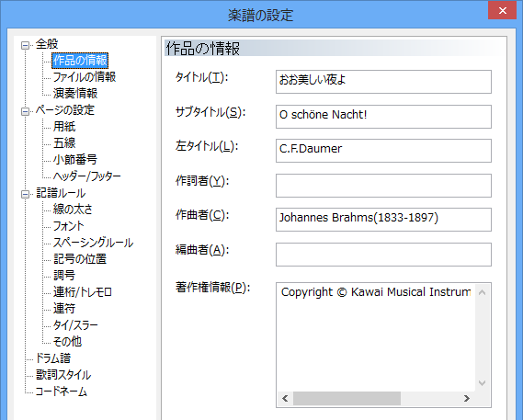The image size is (523, 420).
Task: Click the 作曲者 text field
Action: point(383,220)
